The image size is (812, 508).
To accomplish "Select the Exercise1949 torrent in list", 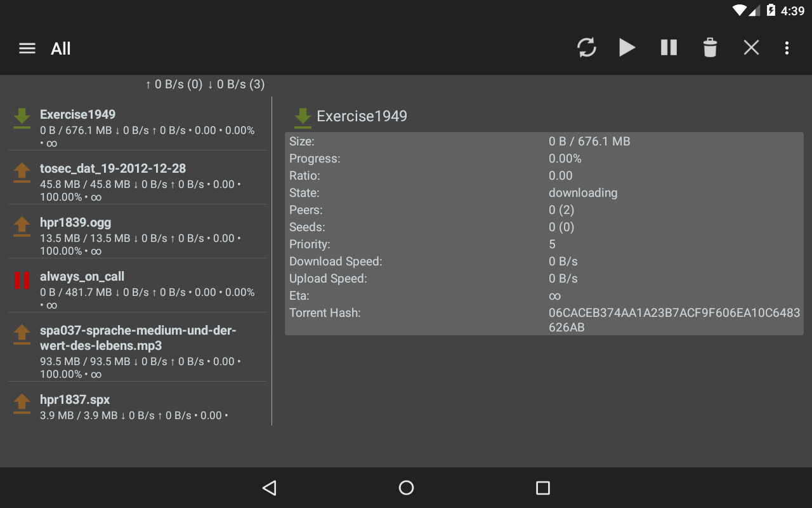I will point(138,124).
